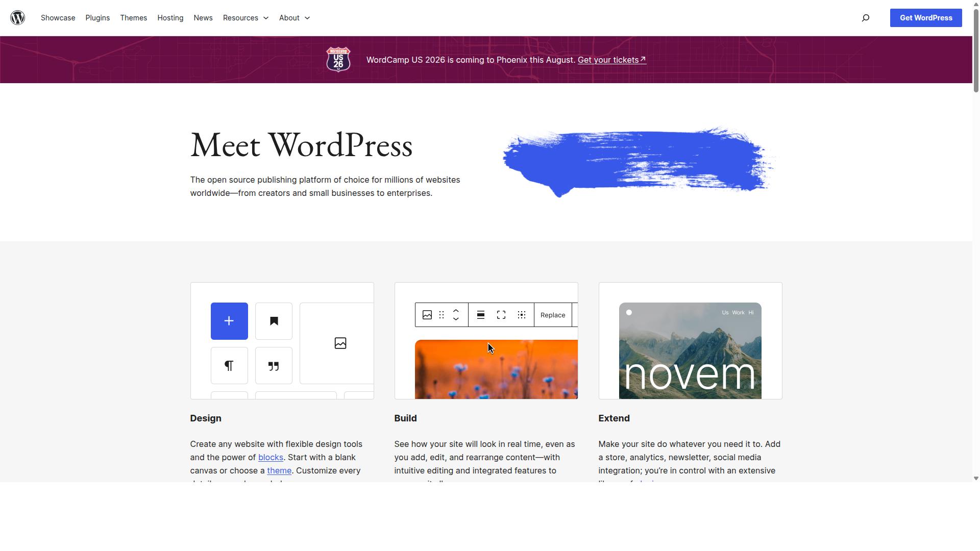This screenshot has width=980, height=551.
Task: Click the novem mountain preview image
Action: (x=690, y=351)
